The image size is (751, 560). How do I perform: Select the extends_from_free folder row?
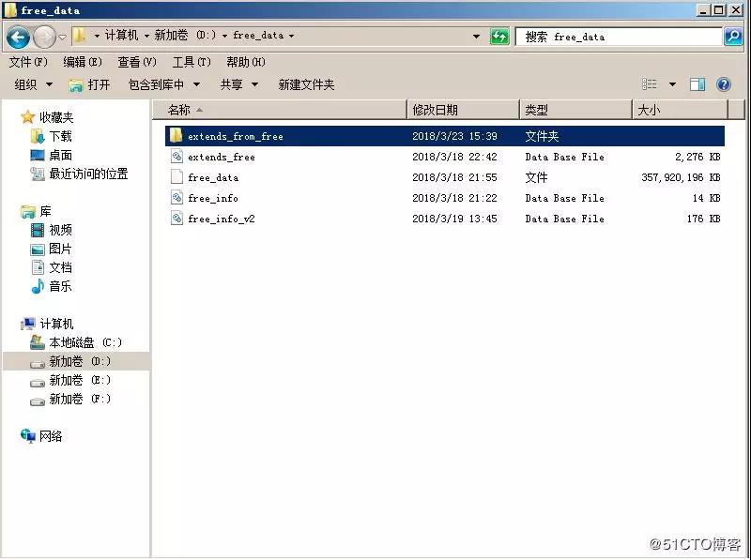pos(444,136)
